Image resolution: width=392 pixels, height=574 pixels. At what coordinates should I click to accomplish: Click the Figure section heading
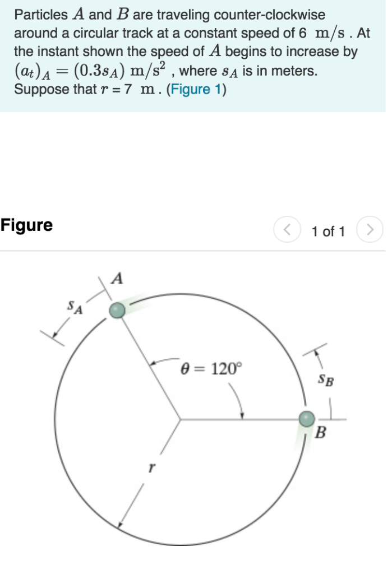click(26, 225)
